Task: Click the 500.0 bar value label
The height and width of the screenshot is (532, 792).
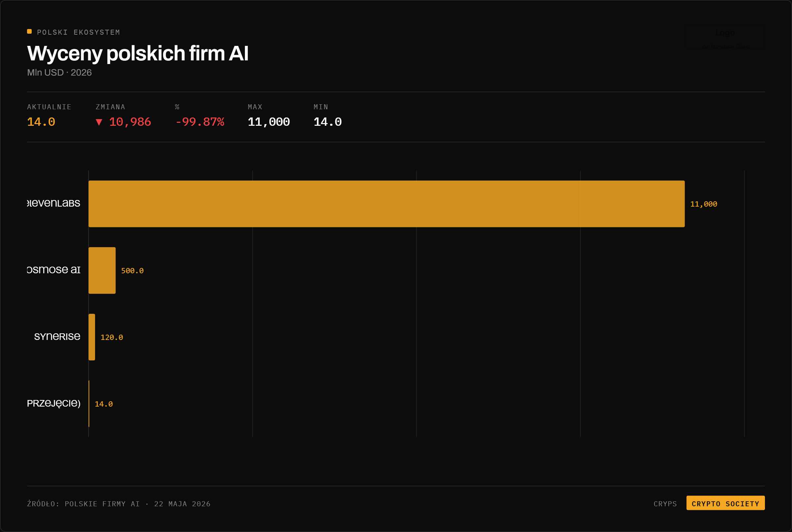Action: 132,271
